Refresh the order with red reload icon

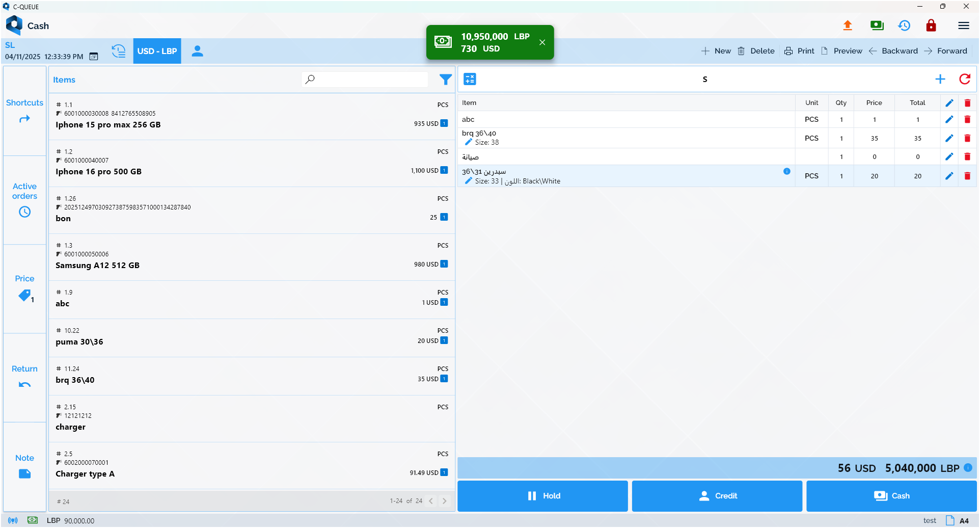click(x=965, y=79)
